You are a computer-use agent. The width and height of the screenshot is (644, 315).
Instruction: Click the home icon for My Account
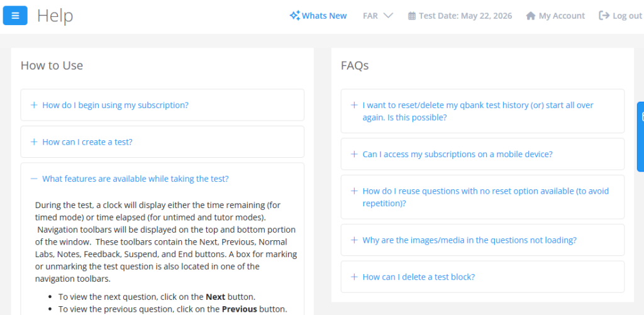531,16
